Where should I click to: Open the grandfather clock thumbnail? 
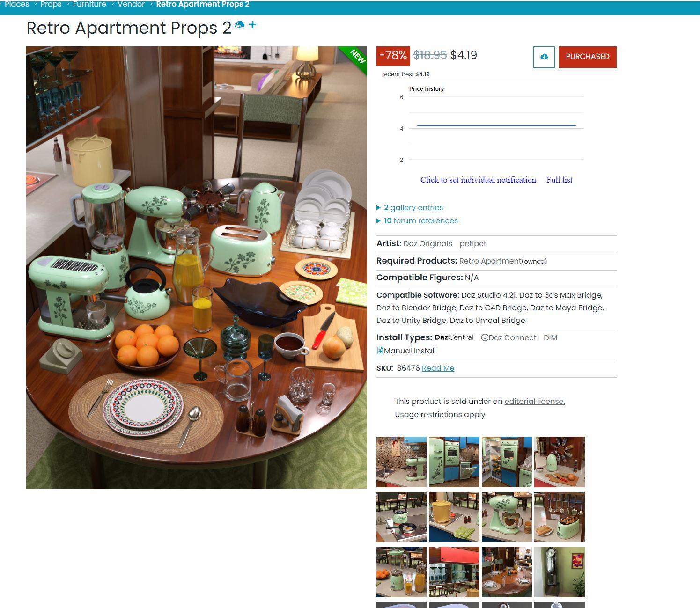[560, 572]
